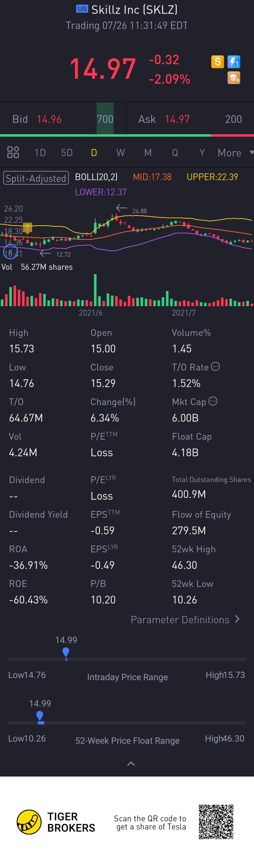Tap the Tesla share QR code
Viewport: 254px width, 868px height.
[216, 822]
